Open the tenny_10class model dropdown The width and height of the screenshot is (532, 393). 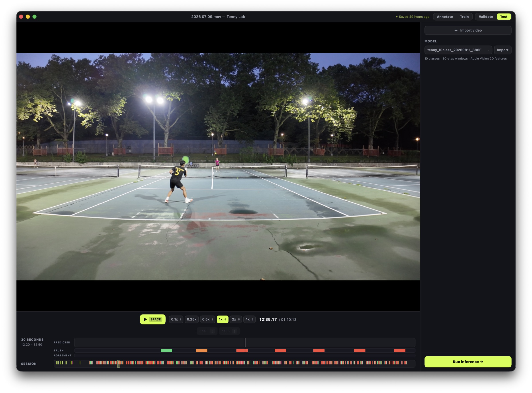458,50
